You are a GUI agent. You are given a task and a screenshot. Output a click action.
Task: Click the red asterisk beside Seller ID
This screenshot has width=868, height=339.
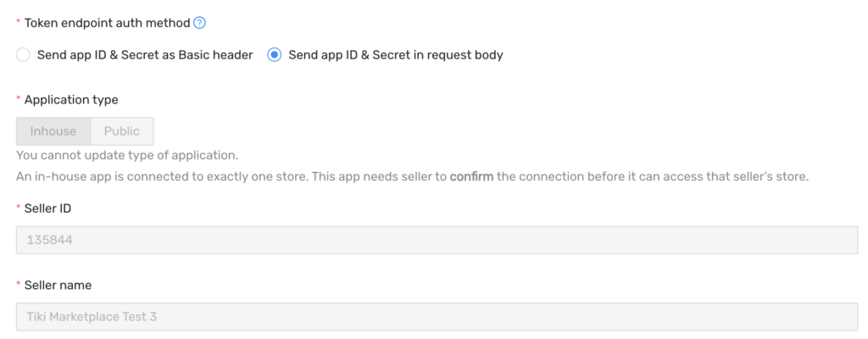19,208
